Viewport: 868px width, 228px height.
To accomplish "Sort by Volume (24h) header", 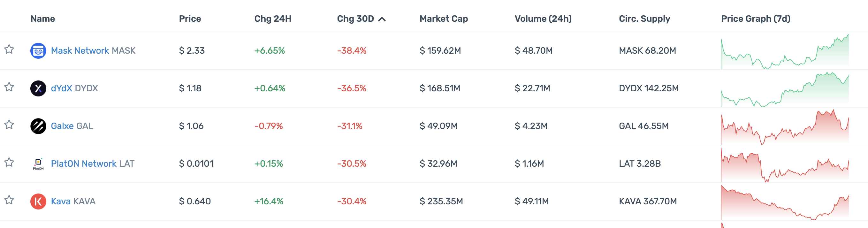I will click(543, 19).
